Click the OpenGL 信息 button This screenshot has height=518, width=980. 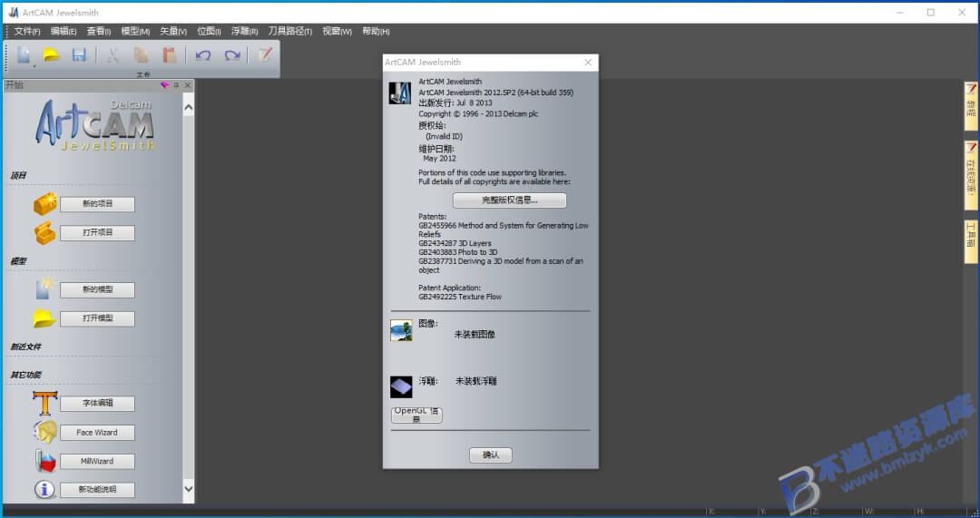(416, 415)
